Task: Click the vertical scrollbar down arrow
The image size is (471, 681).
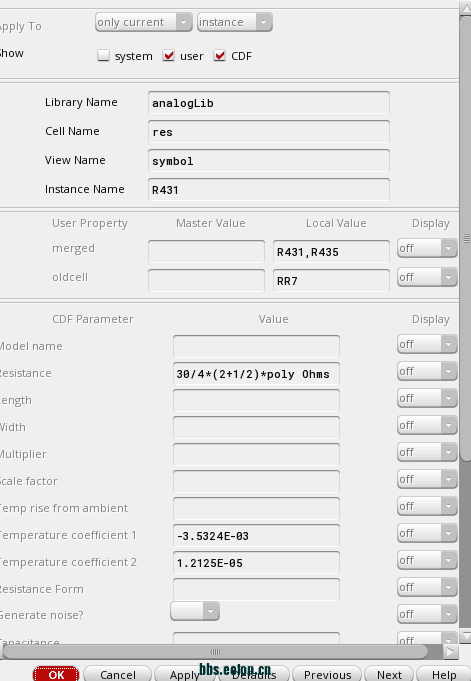Action: click(x=465, y=637)
